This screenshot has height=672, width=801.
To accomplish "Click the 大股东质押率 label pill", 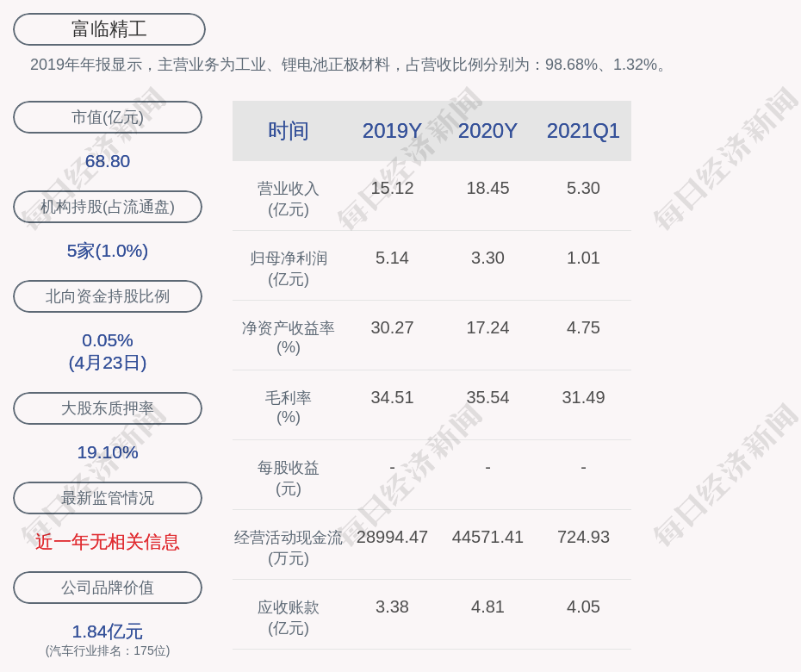I will point(108,408).
